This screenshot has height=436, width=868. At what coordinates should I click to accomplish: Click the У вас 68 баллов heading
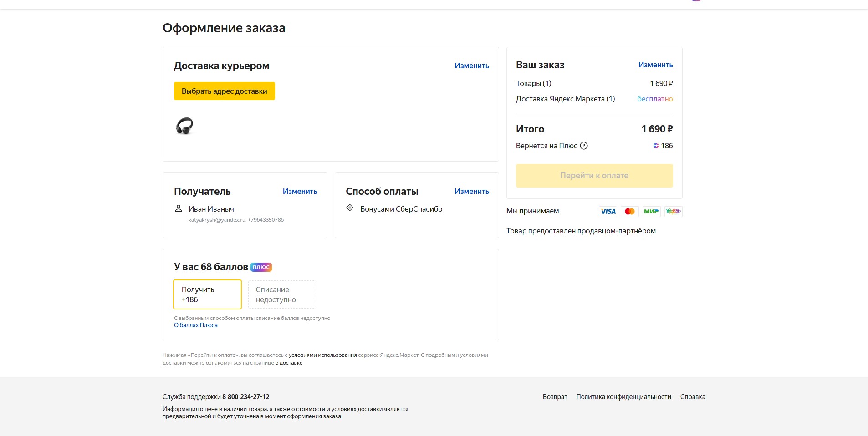click(211, 267)
